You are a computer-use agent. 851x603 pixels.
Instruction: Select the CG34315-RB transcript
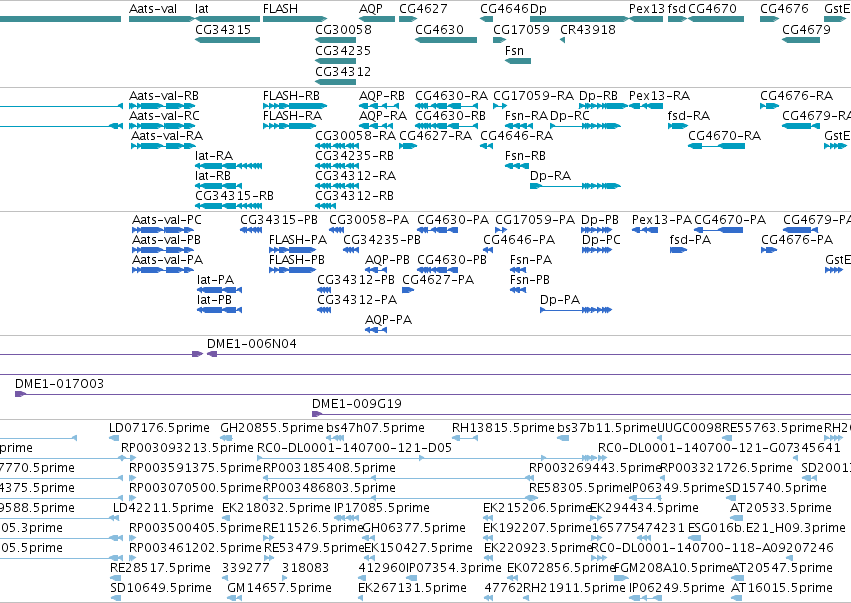[228, 206]
